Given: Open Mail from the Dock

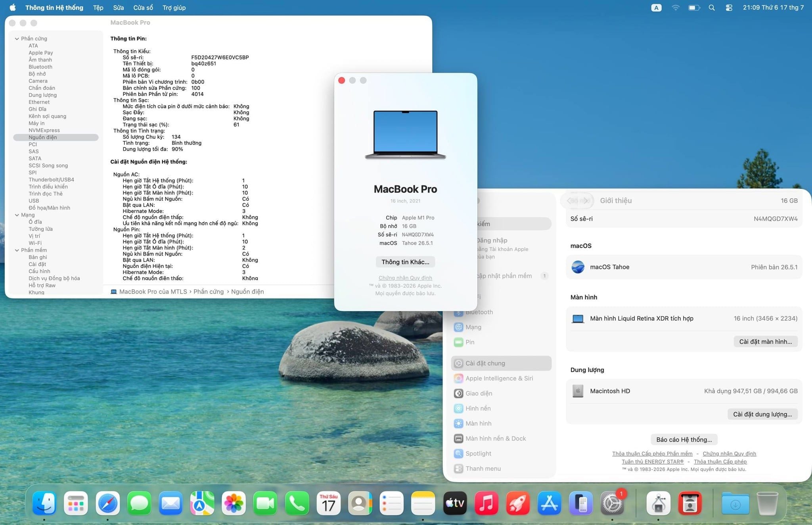Looking at the screenshot, I should pyautogui.click(x=170, y=503).
